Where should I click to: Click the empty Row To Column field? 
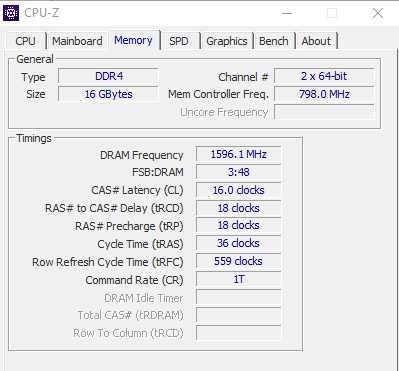[x=238, y=333]
